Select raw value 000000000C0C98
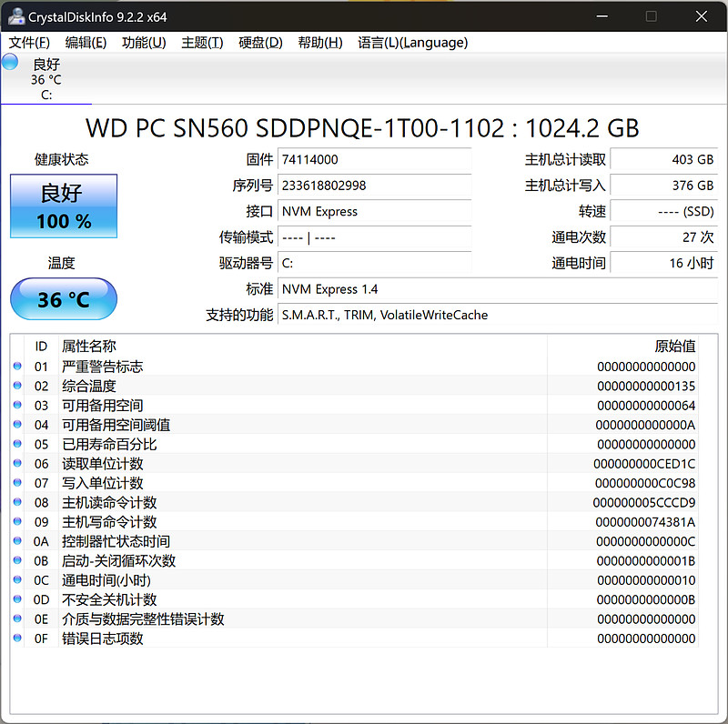Screen dimensions: 728x724 [x=645, y=484]
